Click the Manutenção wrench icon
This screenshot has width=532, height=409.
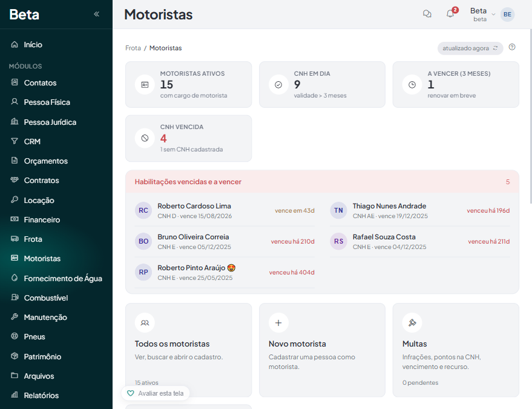15,317
